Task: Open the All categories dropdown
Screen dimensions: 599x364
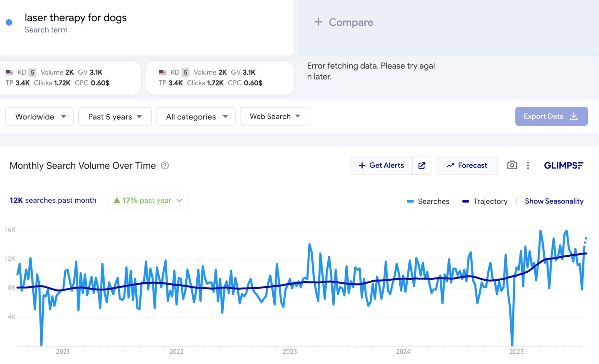Action: (196, 117)
